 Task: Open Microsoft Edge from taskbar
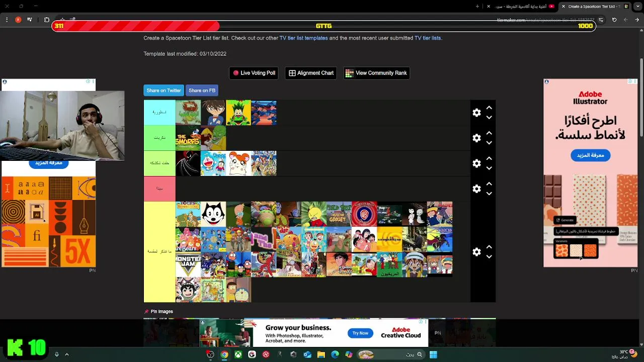(x=335, y=354)
